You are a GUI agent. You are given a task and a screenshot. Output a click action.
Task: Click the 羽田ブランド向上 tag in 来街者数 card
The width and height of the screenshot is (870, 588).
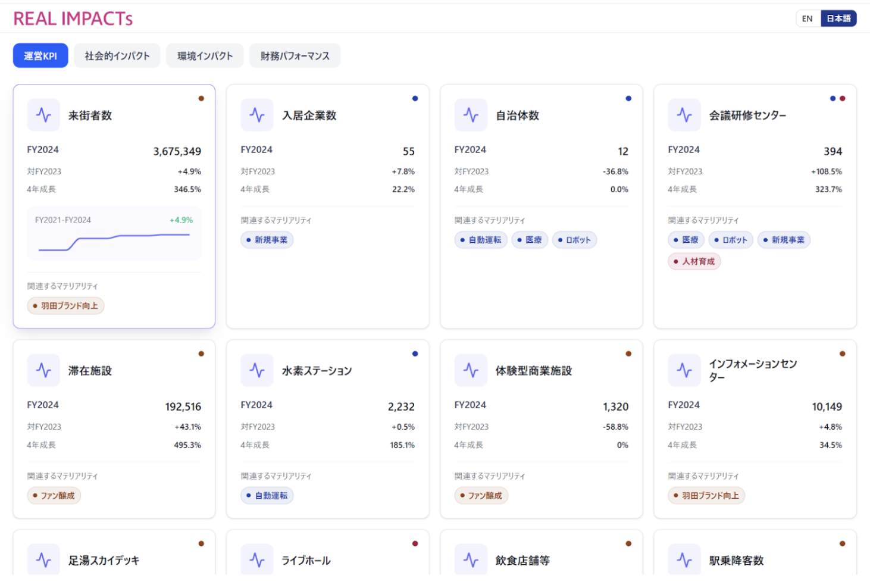[65, 306]
